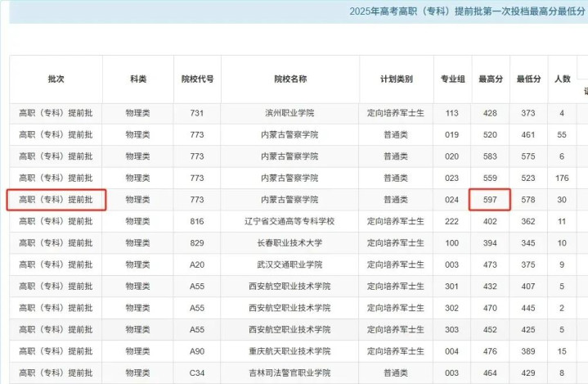Click major group 024 cell
Screen dimensions: 588x384
(452, 200)
